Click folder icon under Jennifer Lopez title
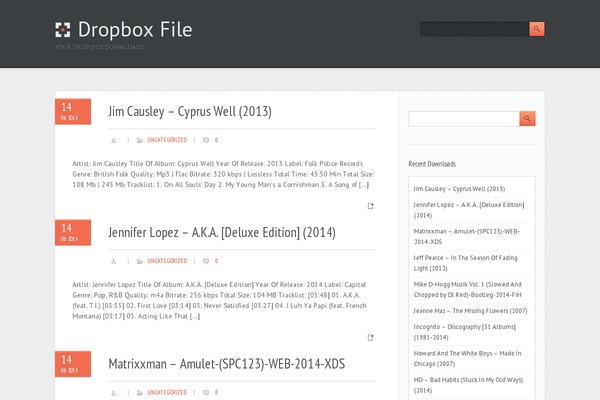This screenshot has height=400, width=600. tap(140, 261)
